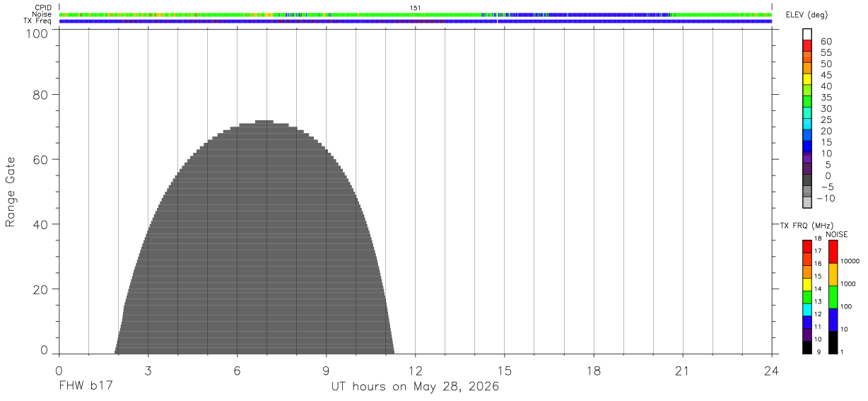This screenshot has height=401, width=868.
Task: Click the x-axis tick label 6
Action: 237,370
